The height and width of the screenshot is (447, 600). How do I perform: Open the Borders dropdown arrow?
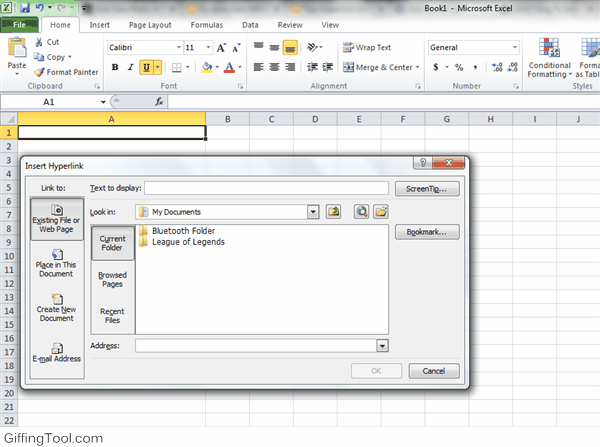(188, 67)
